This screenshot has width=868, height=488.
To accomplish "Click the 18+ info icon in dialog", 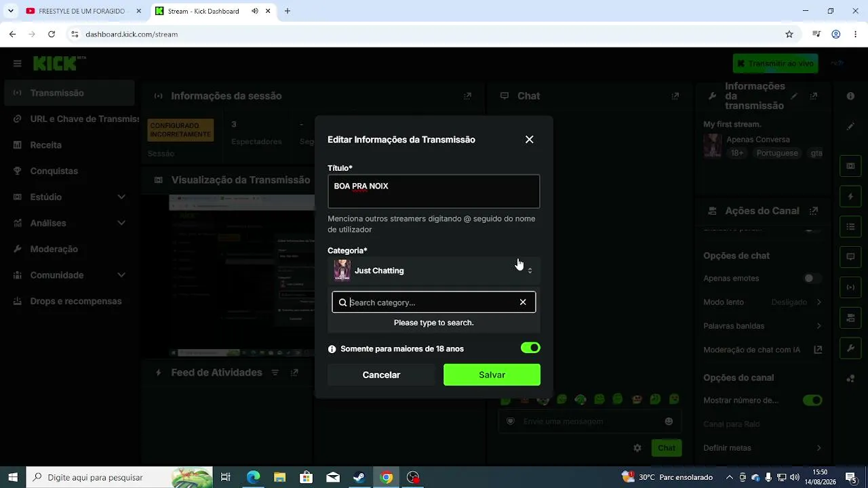I will [332, 349].
